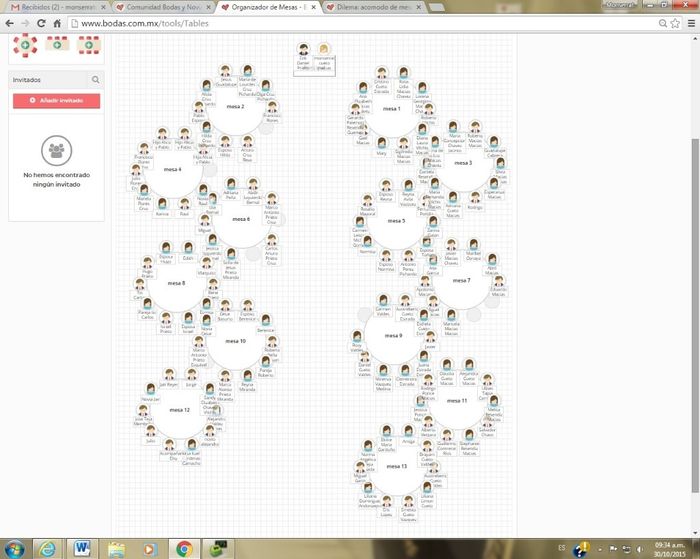Add a round table from the toolbar
The image size is (700, 559).
[x=26, y=44]
